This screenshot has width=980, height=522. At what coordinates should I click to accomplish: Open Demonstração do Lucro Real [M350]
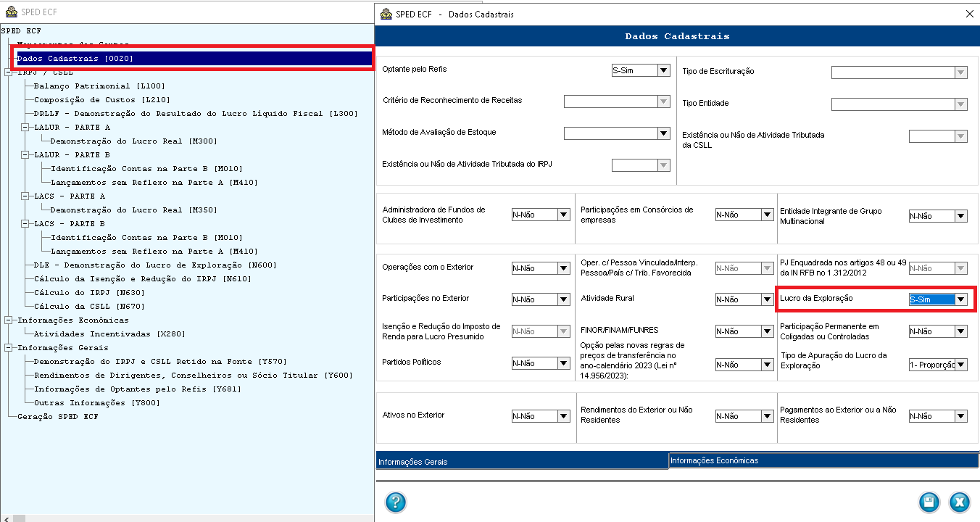[133, 210]
